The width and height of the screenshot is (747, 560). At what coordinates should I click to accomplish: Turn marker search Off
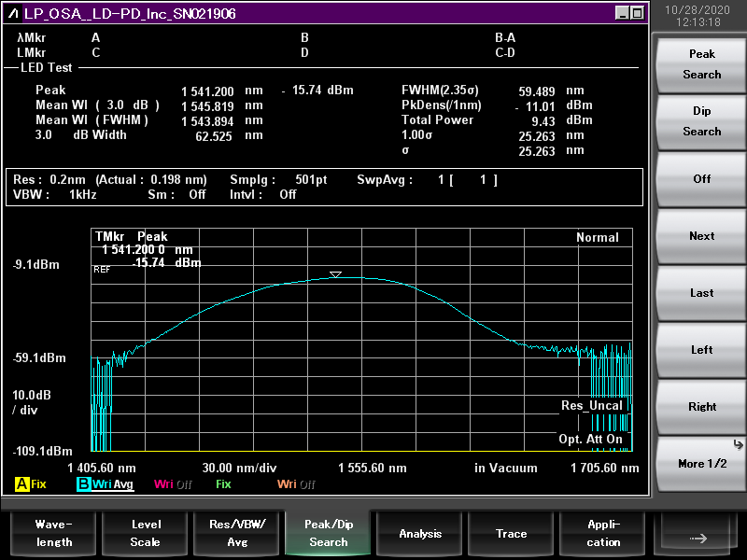(701, 179)
